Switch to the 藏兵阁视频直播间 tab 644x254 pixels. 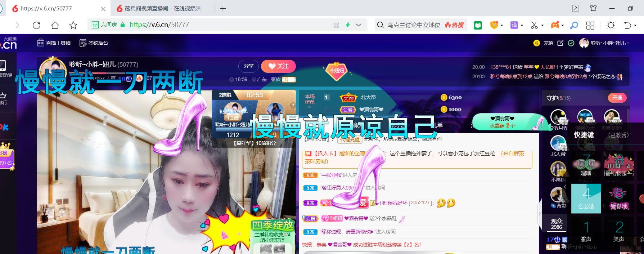[x=163, y=8]
